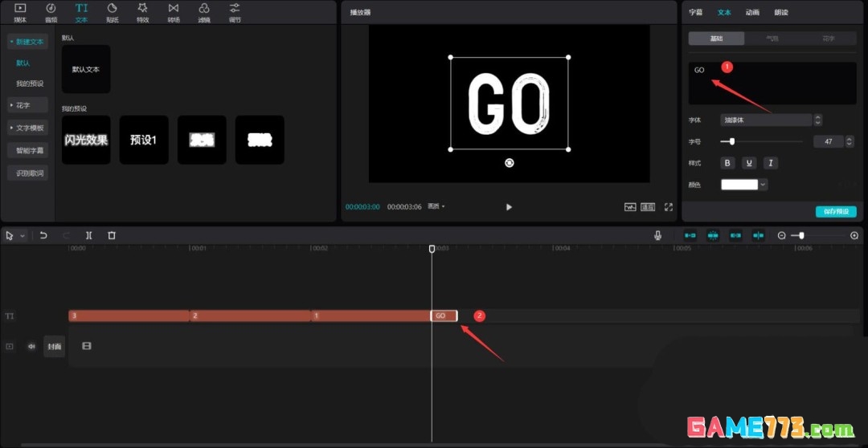This screenshot has width=868, height=448.
Task: Toggle bold style for the text
Action: [x=727, y=163]
